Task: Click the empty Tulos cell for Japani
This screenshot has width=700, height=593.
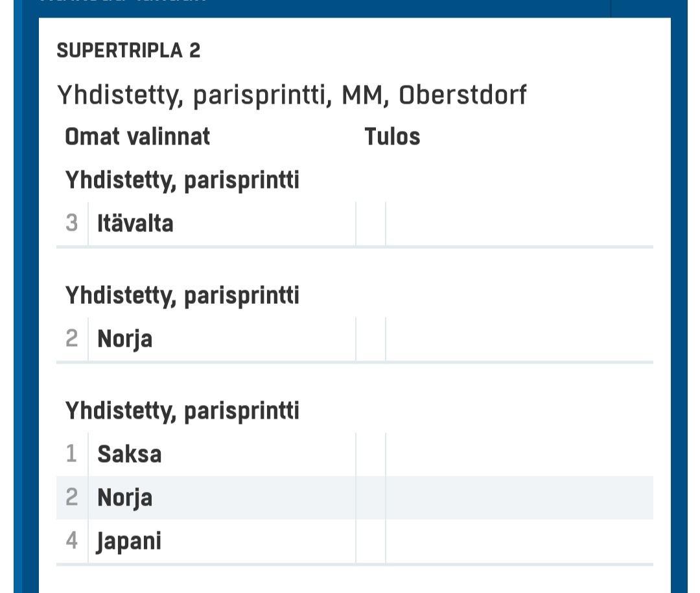Action: [x=519, y=541]
